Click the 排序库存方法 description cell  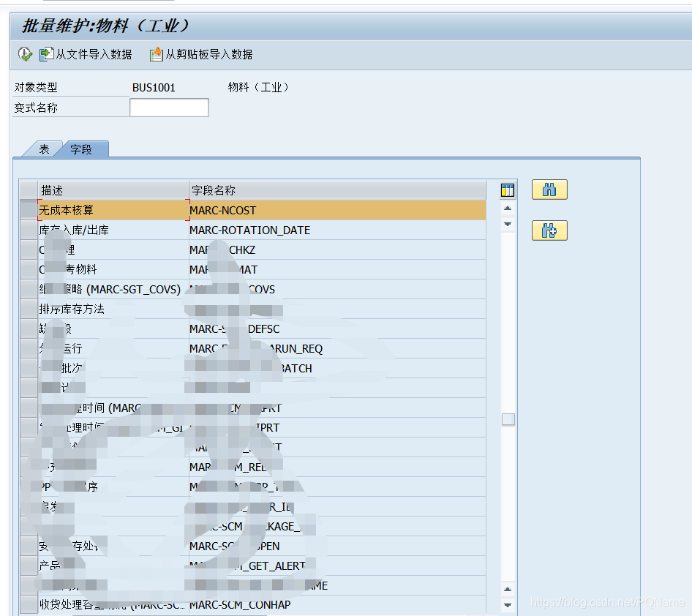(113, 309)
